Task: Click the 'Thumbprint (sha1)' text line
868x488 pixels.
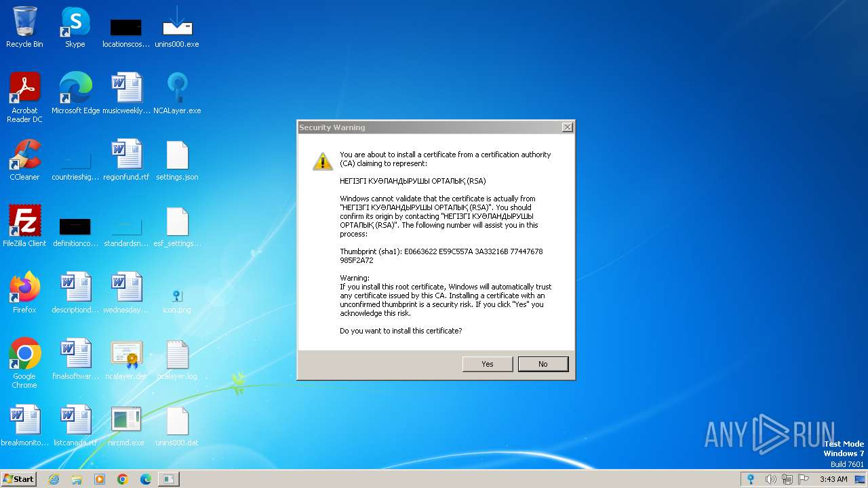Action: click(x=441, y=256)
